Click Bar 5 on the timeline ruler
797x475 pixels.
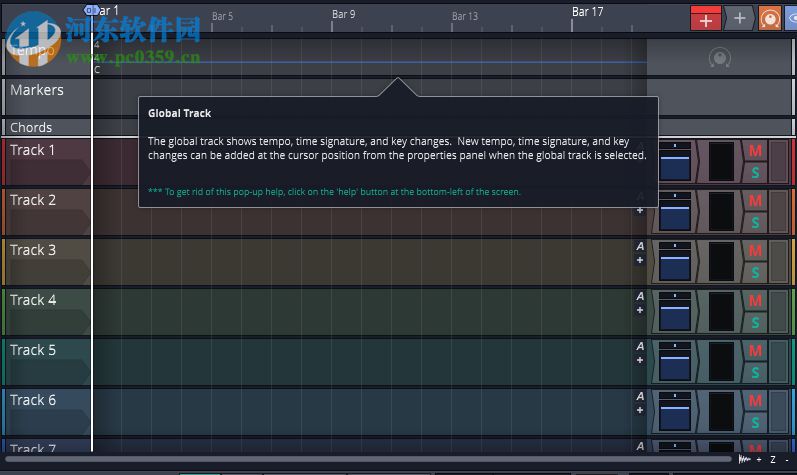point(222,16)
